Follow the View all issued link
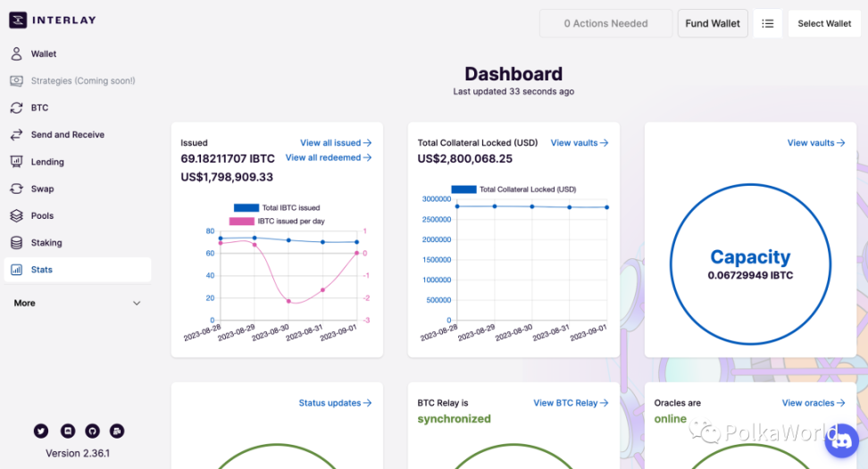 coord(336,143)
